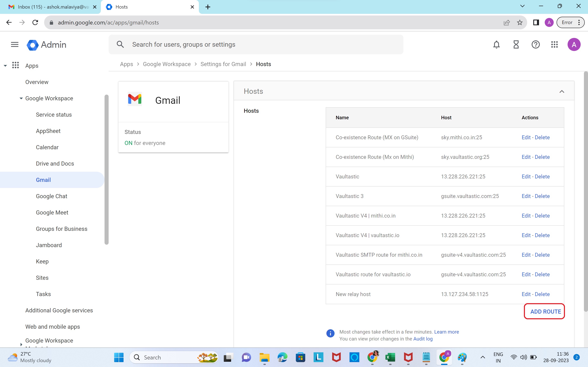This screenshot has height=367, width=588.
Task: Collapse the Apps sidebar section
Action: coord(5,65)
